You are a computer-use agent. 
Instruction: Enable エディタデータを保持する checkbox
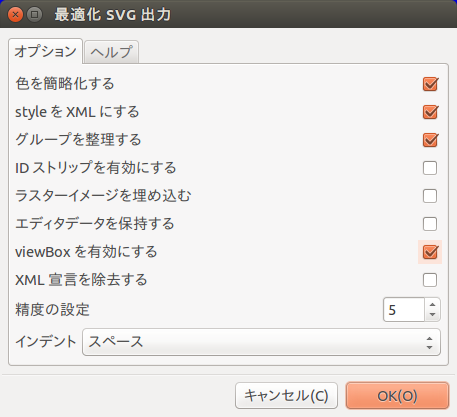430,224
